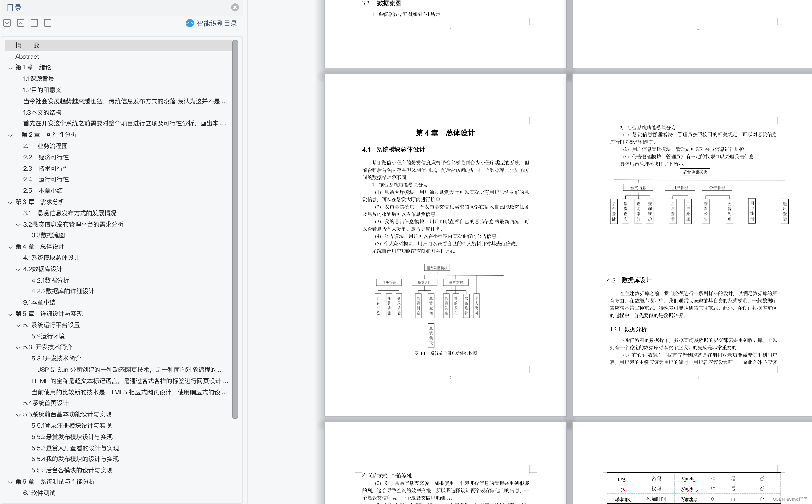This screenshot has width=812, height=504.
Task: Click the collapse-up arrow icon in outline toolbar
Action: pyautogui.click(x=21, y=23)
